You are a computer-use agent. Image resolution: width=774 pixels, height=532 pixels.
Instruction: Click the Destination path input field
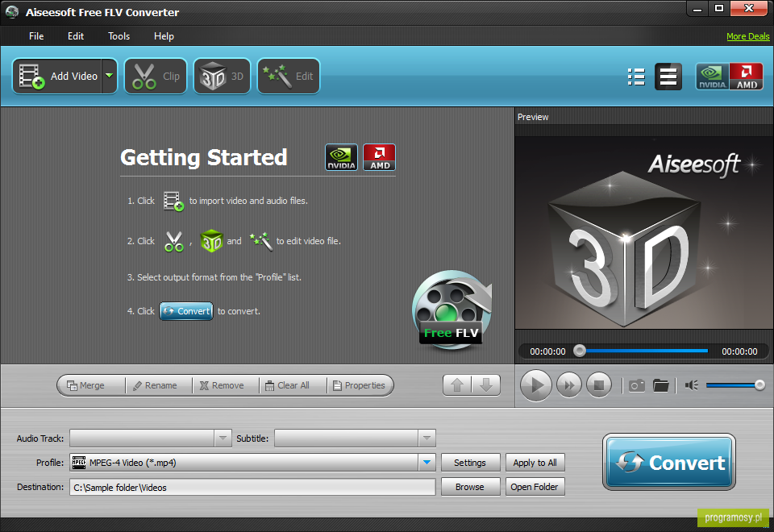tap(252, 487)
